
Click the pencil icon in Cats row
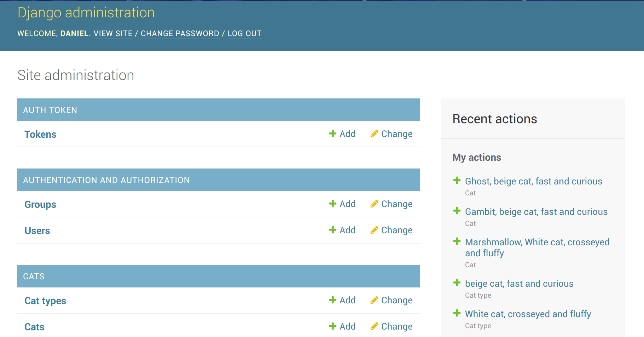pos(374,326)
